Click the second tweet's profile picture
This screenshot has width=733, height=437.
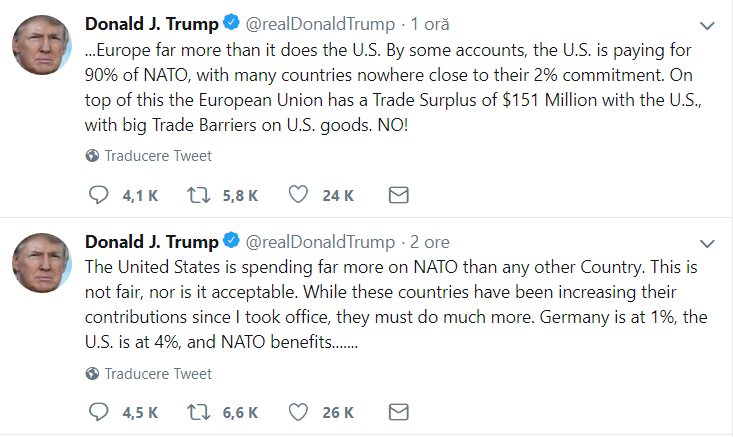[x=41, y=264]
